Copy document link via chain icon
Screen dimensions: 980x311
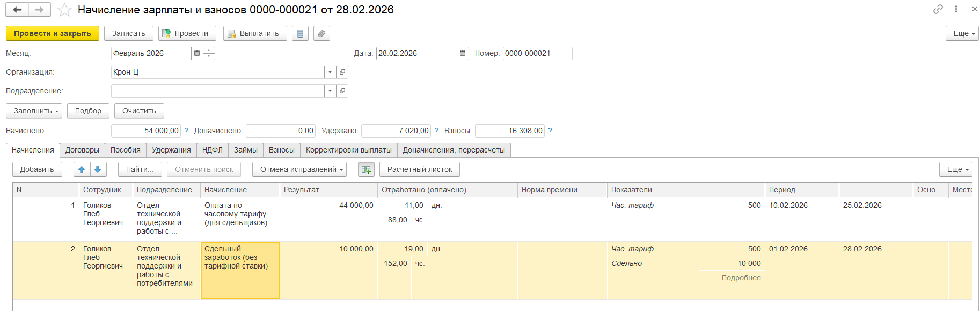[x=938, y=9]
